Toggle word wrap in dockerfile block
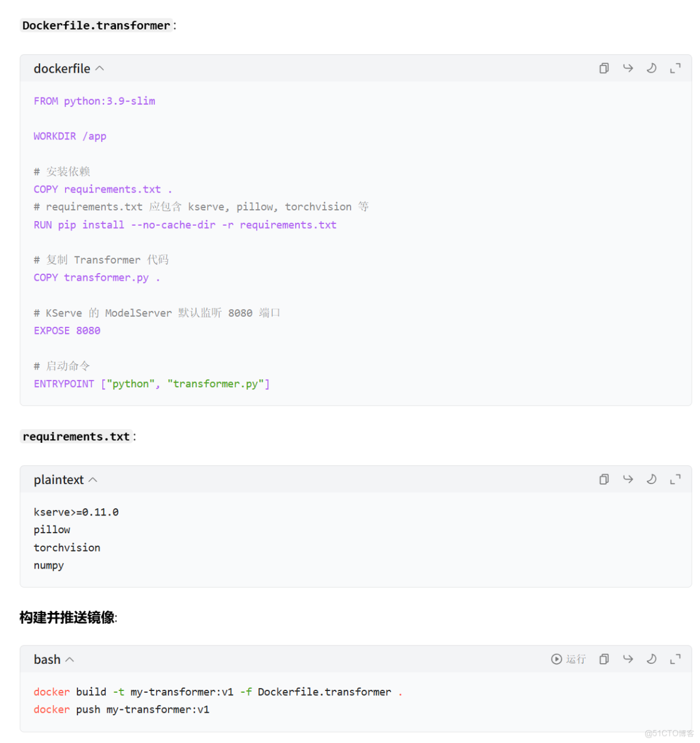 coord(628,68)
